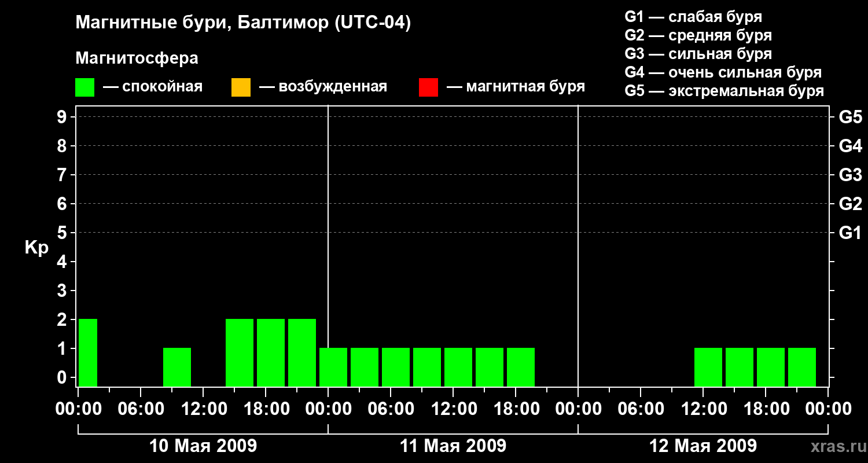Screen dimensions: 868x463
Task: Click the 'G2' label on the right axis
Action: (850, 204)
